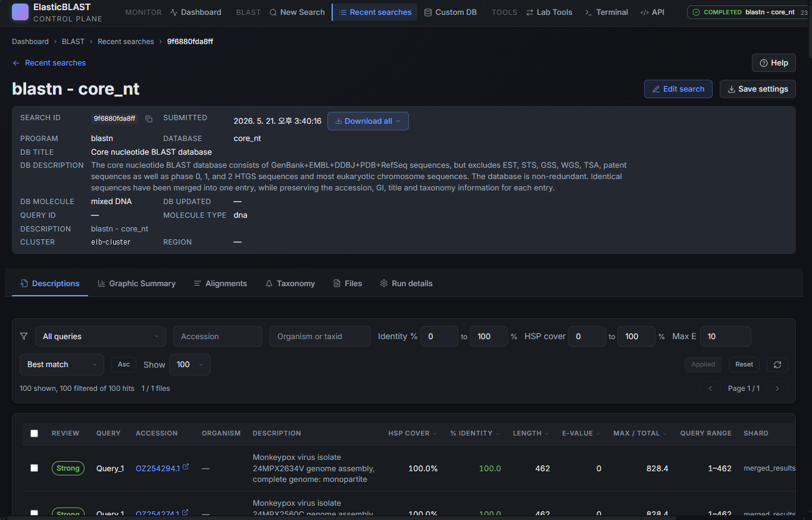The image size is (812, 520).
Task: Click the "828.4" score in the OZ254294.1 row
Action: (657, 469)
